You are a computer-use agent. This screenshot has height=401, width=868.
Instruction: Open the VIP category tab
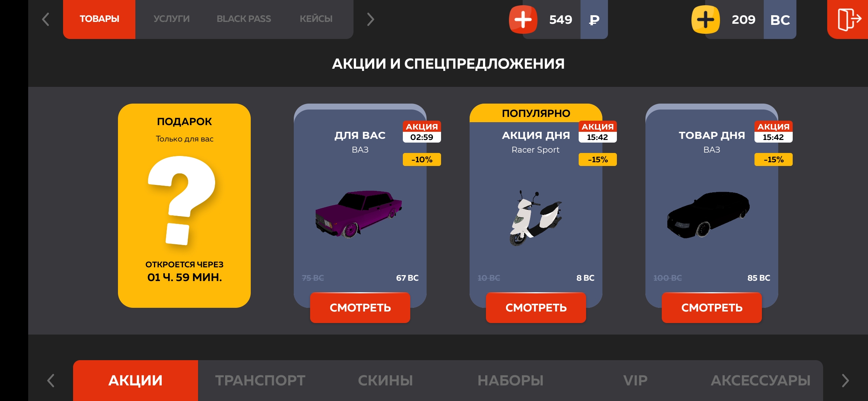coord(635,381)
